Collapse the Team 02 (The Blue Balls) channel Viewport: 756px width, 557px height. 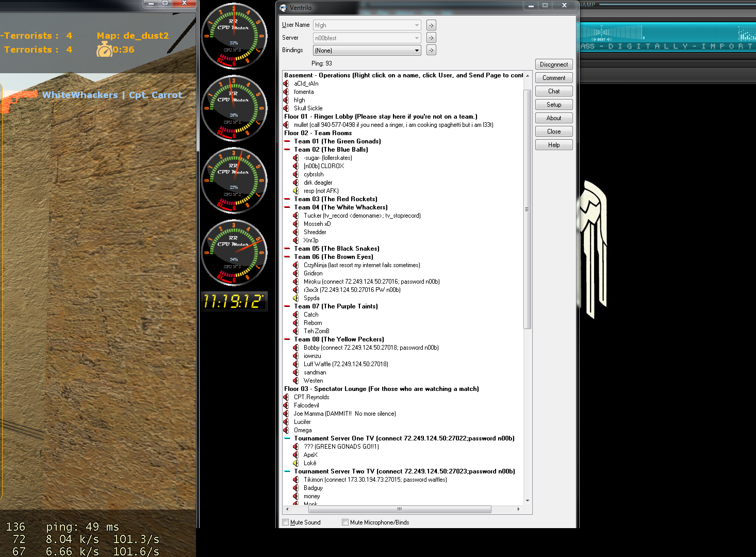click(x=287, y=150)
